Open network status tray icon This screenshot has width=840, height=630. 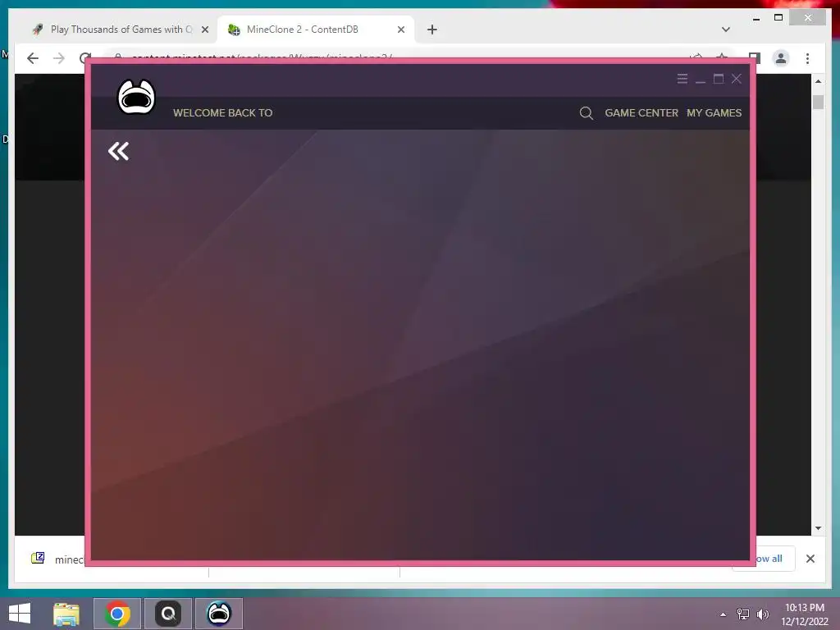click(743, 614)
